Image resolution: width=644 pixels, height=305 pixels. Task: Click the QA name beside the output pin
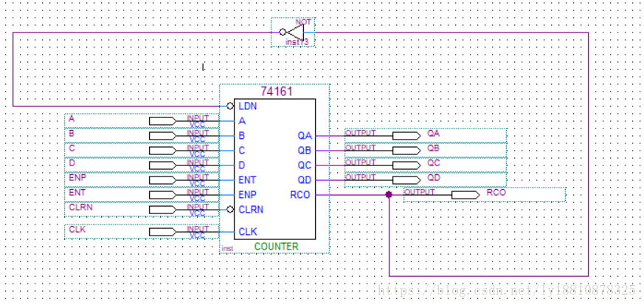(434, 133)
